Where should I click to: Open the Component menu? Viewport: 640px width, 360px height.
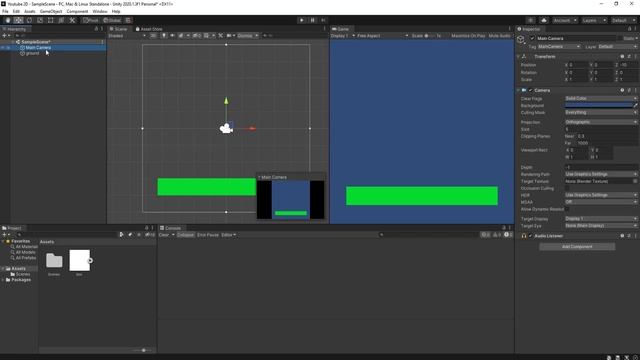point(77,11)
